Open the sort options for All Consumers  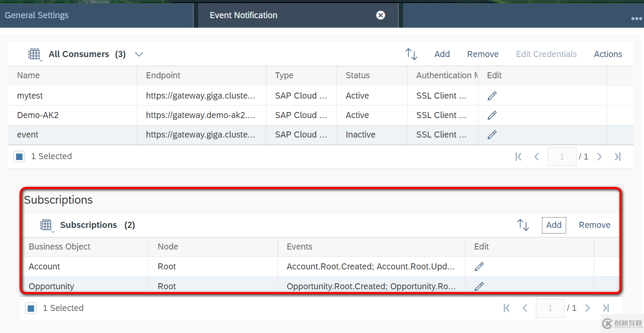pyautogui.click(x=411, y=54)
